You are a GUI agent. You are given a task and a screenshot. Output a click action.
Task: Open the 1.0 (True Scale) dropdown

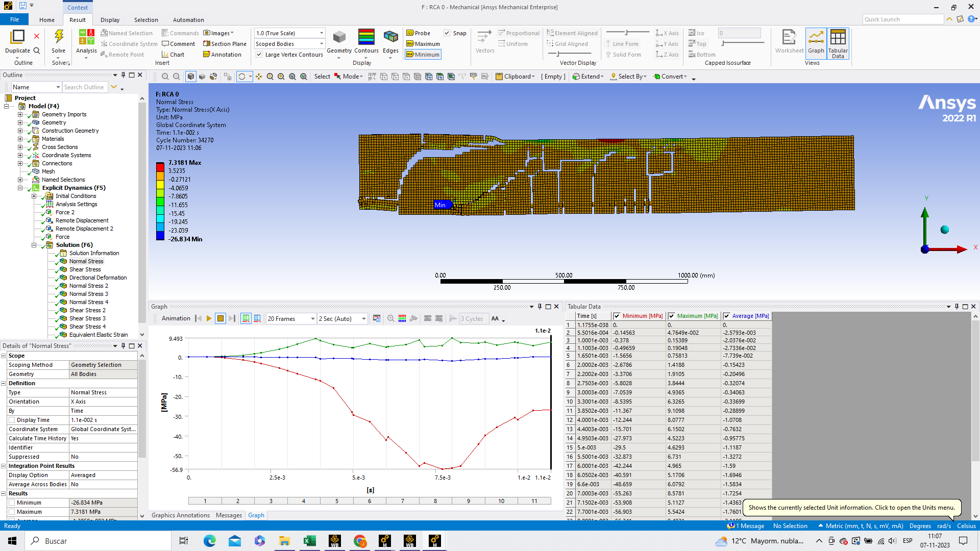322,33
